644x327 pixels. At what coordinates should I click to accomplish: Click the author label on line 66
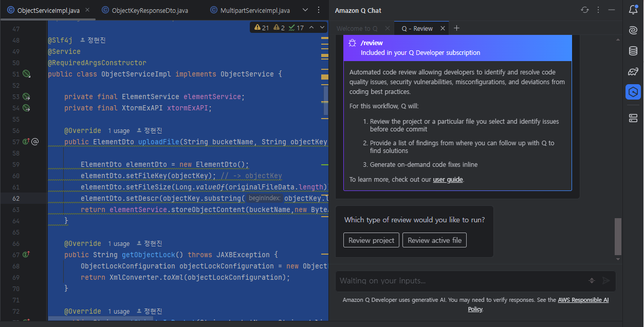(x=150, y=243)
